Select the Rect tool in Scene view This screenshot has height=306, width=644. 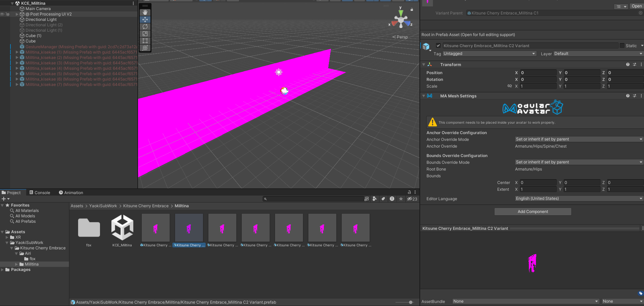coord(145,41)
